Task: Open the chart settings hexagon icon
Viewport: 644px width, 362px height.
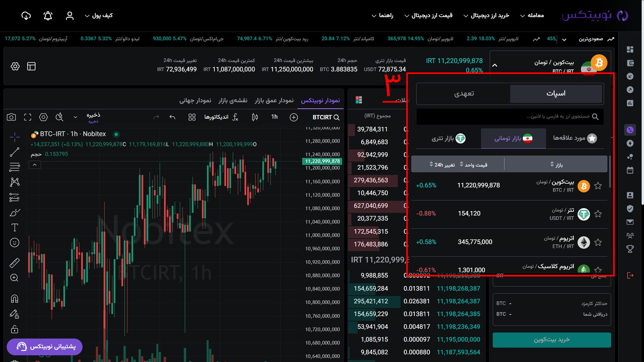Action: pos(43,117)
